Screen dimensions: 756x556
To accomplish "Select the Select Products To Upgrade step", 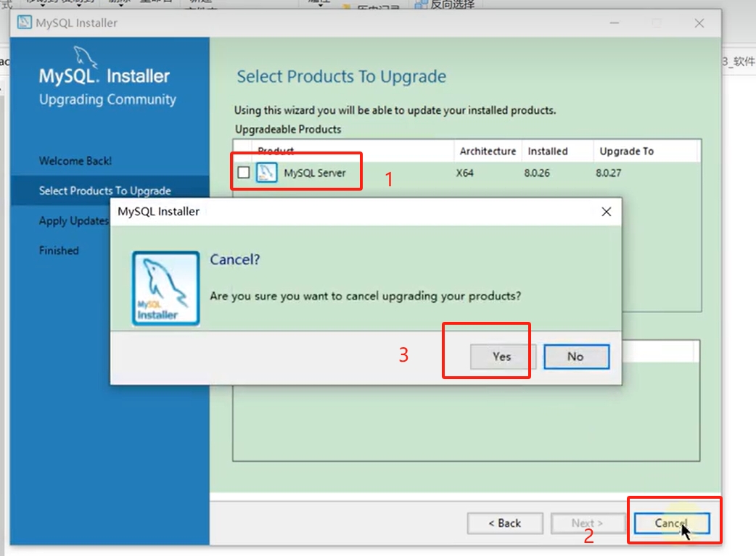I will 105,191.
